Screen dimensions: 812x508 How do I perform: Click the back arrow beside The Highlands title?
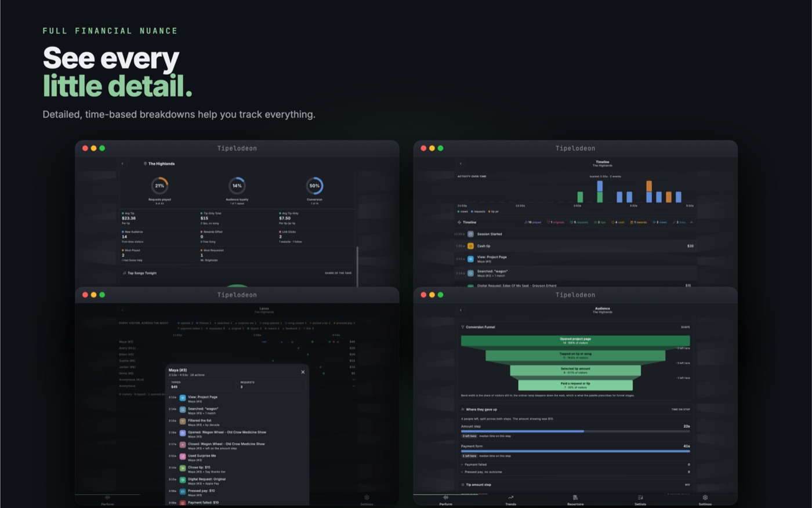[122, 164]
